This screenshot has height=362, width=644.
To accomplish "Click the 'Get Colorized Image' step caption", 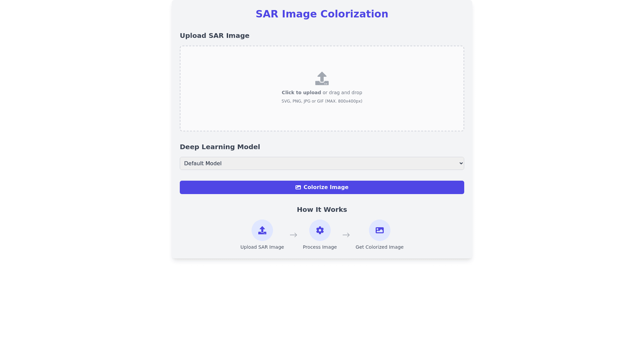I will [379, 247].
